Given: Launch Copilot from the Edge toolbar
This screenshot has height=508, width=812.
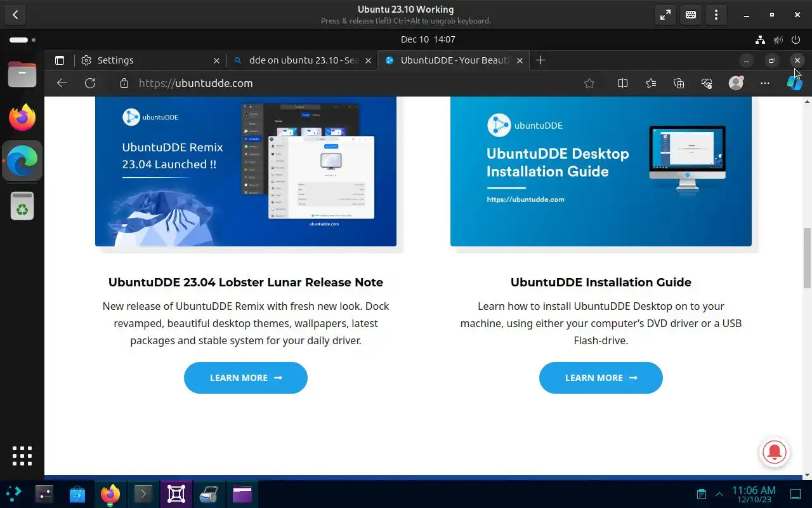Looking at the screenshot, I should tap(794, 83).
